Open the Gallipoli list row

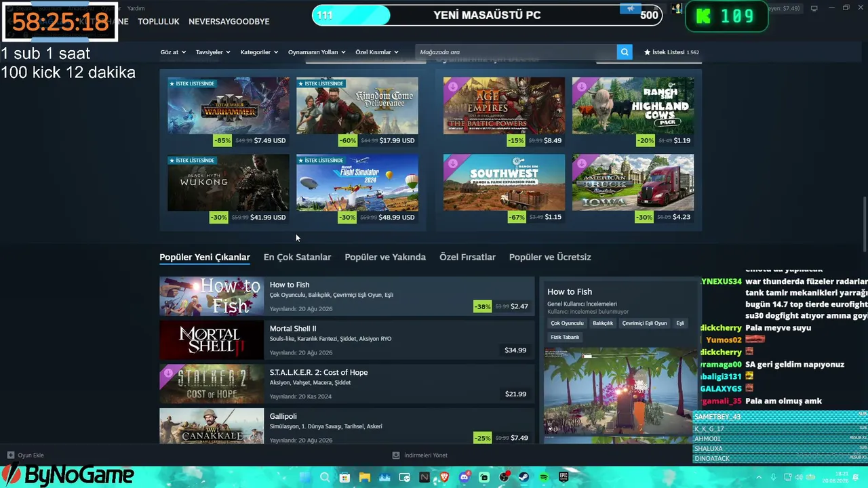[347, 426]
